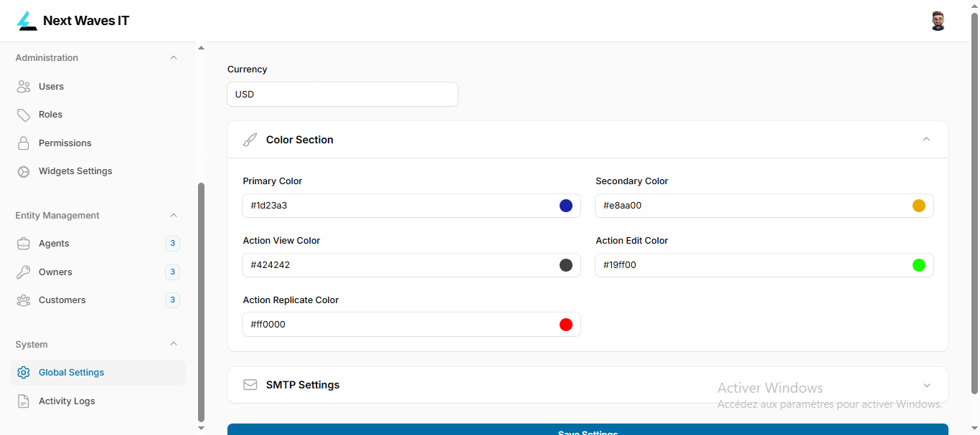Click the Roles tag icon

(24, 115)
